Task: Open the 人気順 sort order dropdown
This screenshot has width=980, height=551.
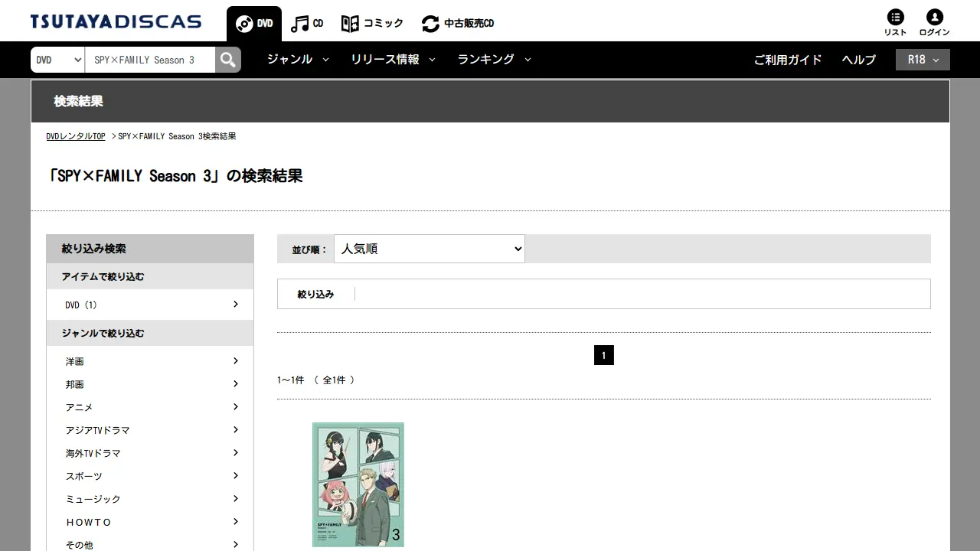Action: pos(429,249)
